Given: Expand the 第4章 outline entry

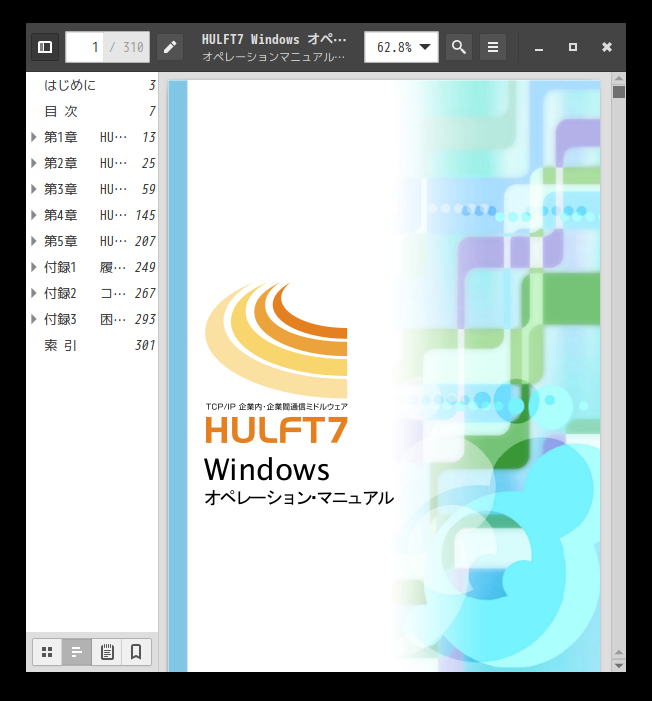Looking at the screenshot, I should (x=34, y=215).
